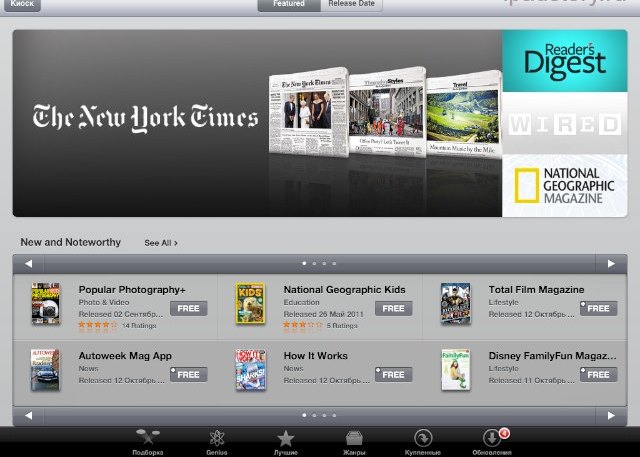The width and height of the screenshot is (640, 457).
Task: Open Disney FamilyFun Magazine cover icon
Action: click(x=456, y=370)
